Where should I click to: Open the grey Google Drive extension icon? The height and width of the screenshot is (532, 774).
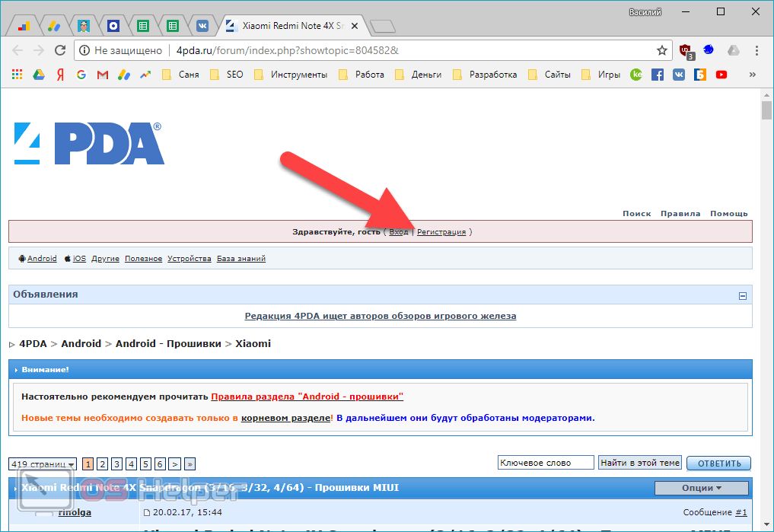click(734, 49)
